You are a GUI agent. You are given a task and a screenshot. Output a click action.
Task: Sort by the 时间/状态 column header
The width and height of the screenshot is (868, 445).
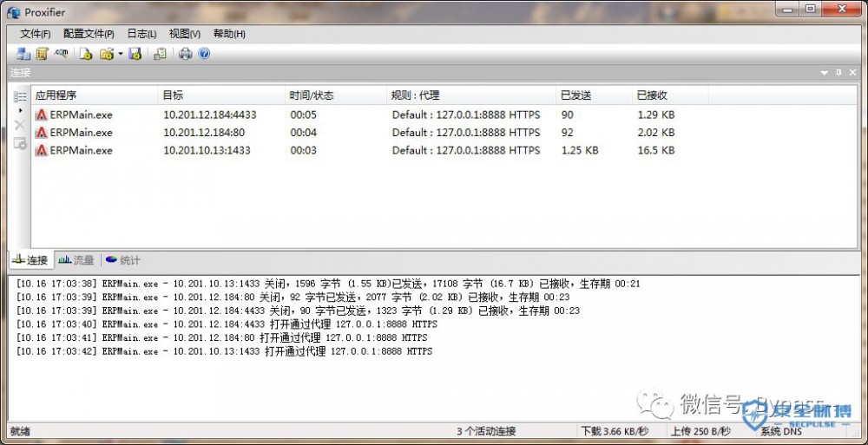(x=336, y=95)
